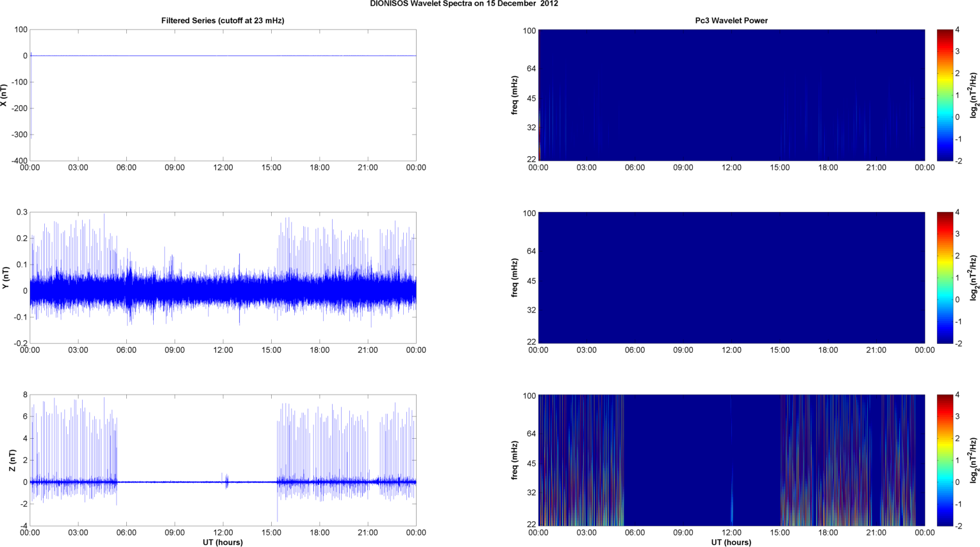Click '09:00' tick below the middle spectrogram

click(683, 350)
